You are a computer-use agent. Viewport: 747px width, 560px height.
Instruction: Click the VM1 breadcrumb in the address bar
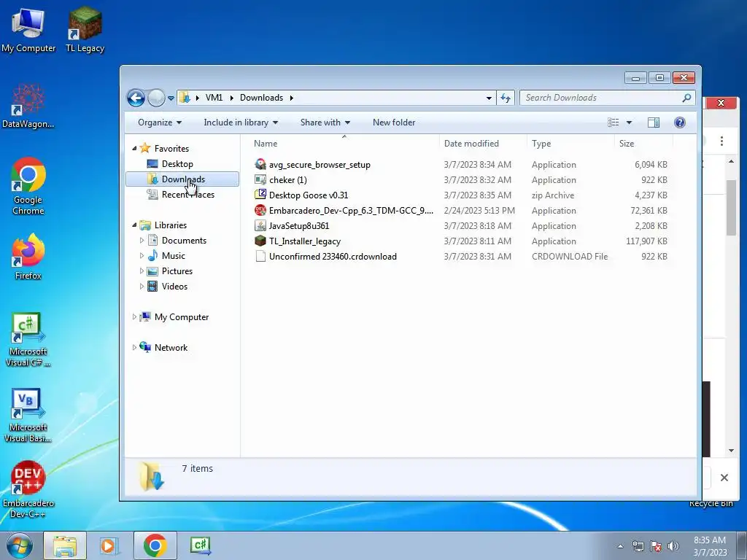point(214,98)
